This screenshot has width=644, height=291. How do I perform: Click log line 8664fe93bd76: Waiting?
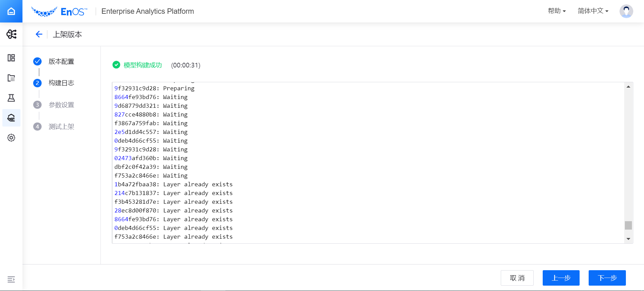[x=151, y=97]
